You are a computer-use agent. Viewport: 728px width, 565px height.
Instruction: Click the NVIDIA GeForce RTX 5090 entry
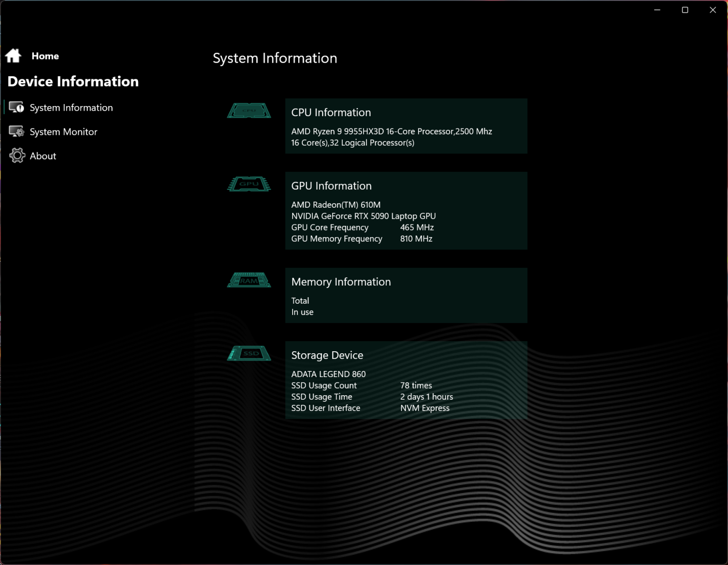click(363, 216)
